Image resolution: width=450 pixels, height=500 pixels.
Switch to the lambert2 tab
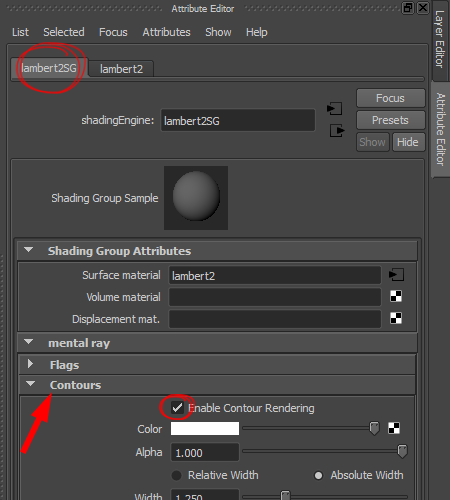[x=121, y=69]
